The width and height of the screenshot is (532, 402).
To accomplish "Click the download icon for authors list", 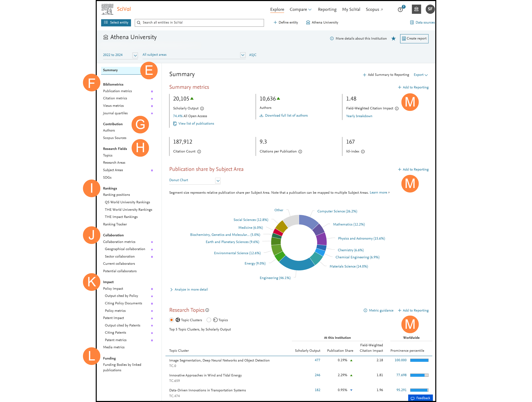I will [261, 116].
